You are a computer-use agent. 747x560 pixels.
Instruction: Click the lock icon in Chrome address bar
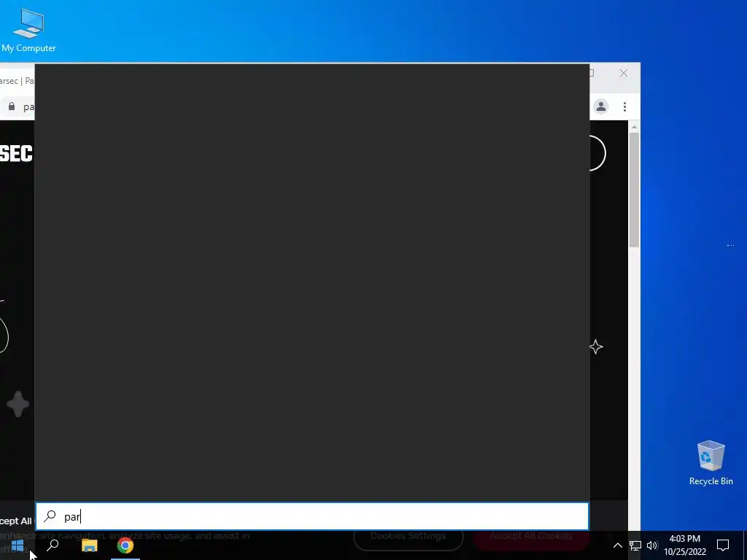tap(12, 106)
